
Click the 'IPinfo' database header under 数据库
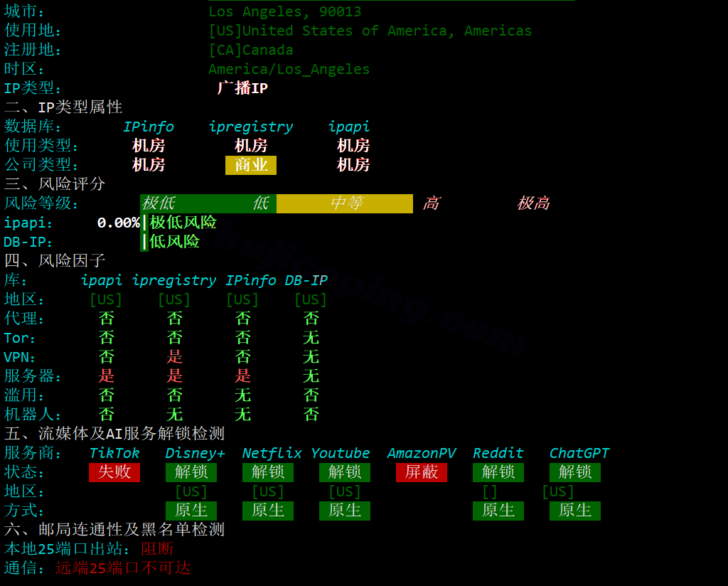pyautogui.click(x=148, y=127)
